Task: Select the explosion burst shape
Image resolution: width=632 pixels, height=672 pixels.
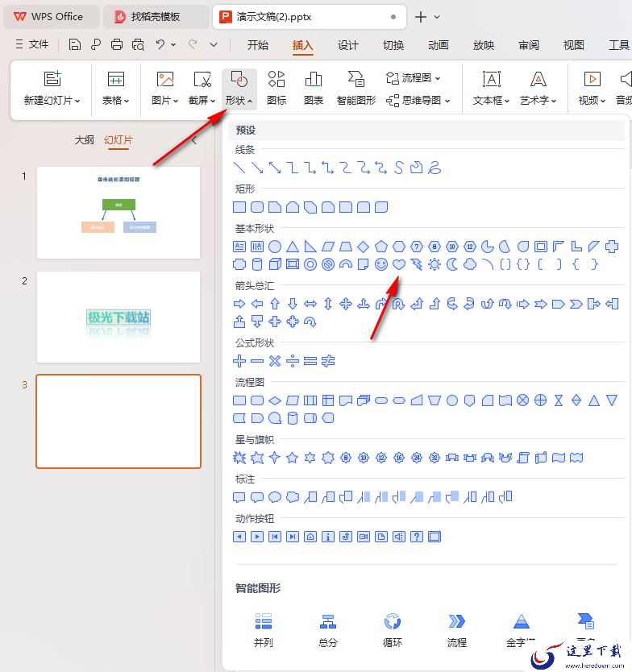Action: coord(239,458)
